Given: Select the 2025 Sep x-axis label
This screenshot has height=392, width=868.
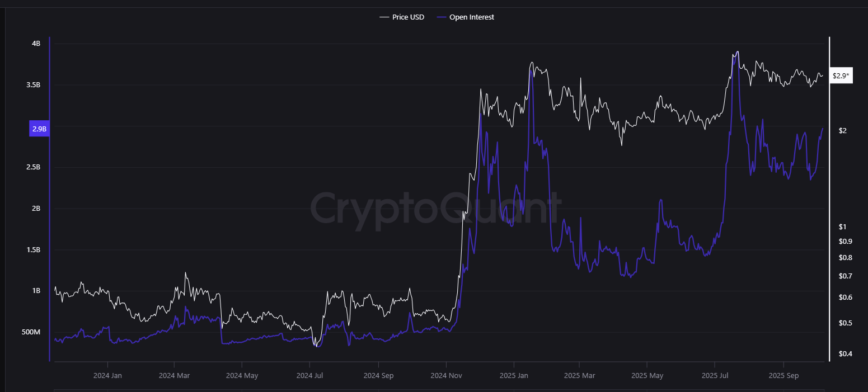Looking at the screenshot, I should click(784, 375).
